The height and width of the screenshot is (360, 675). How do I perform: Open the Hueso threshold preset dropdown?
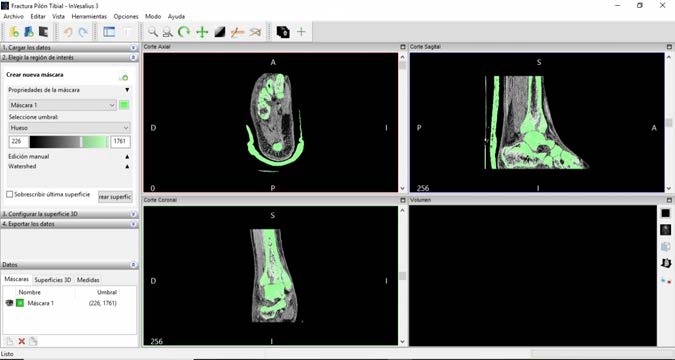pyautogui.click(x=69, y=128)
